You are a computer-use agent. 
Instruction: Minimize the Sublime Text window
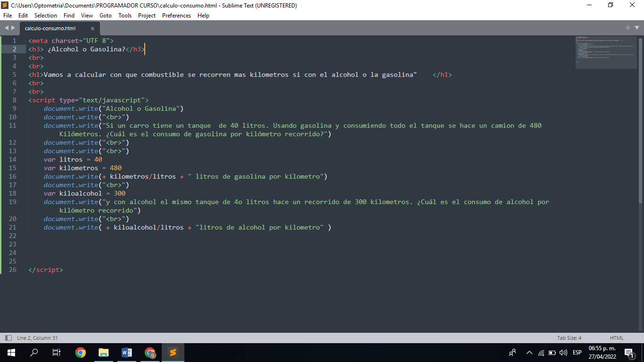[x=589, y=5]
